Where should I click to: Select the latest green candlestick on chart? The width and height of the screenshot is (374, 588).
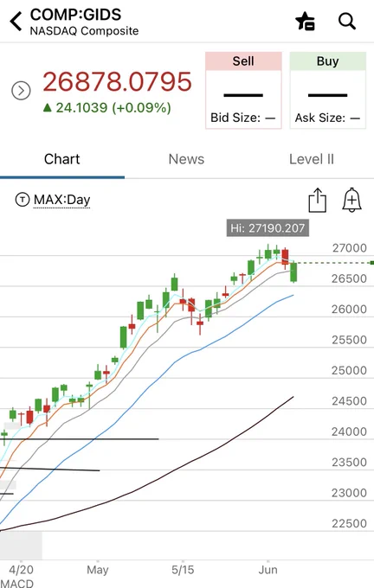[293, 272]
